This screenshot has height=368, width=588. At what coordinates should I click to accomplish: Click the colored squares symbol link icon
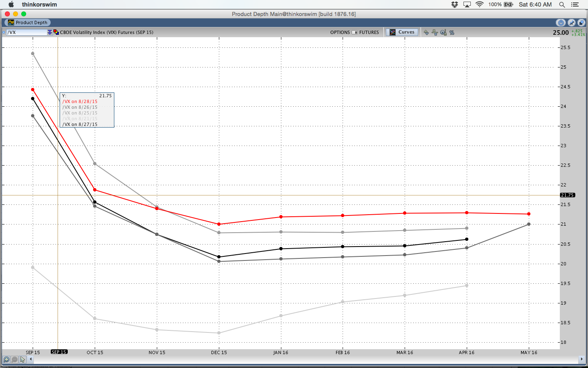56,32
